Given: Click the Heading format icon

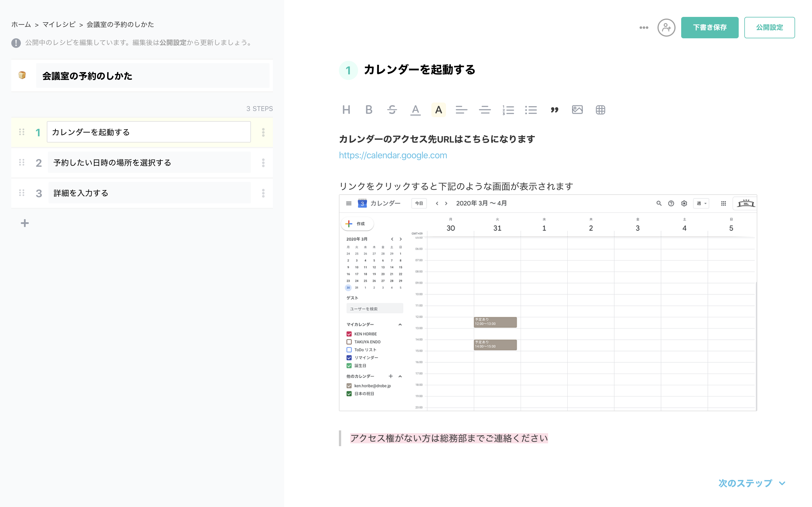Looking at the screenshot, I should [x=346, y=110].
